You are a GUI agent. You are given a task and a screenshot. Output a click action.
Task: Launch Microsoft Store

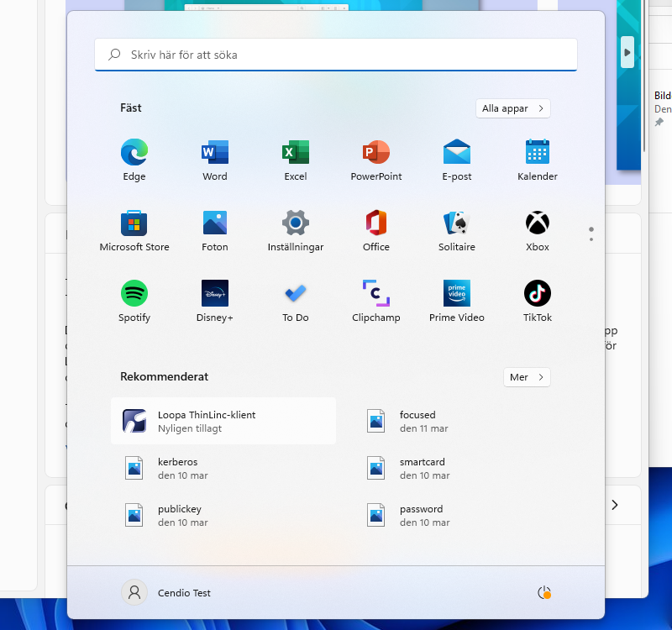(134, 230)
